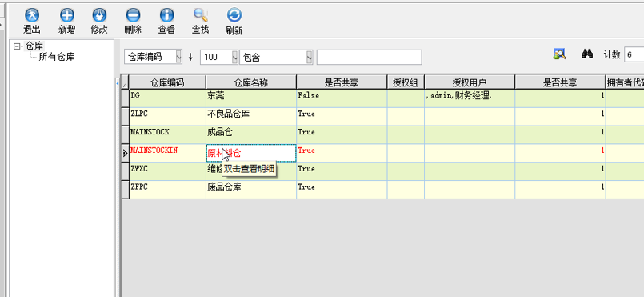
Task: Add a new warehouse with 新增
Action: (67, 15)
